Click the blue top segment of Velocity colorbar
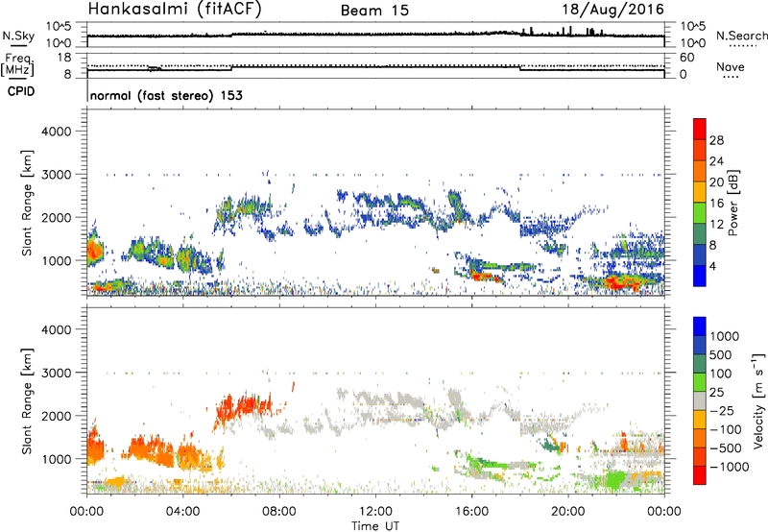Viewport: 768px width, 532px height. tap(700, 326)
